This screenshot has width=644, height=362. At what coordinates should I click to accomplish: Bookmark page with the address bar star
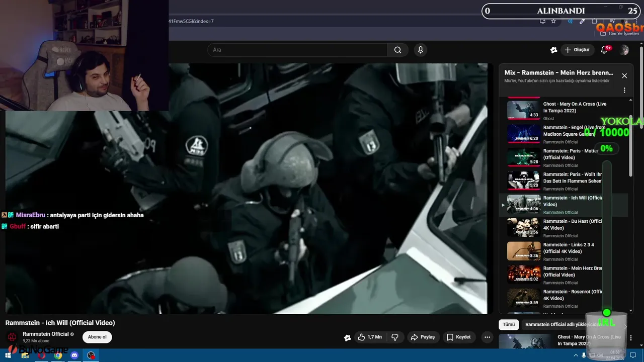(x=553, y=21)
